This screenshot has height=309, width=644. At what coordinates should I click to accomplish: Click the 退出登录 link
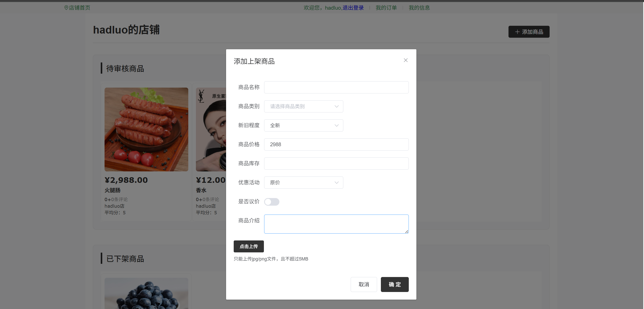point(353,8)
